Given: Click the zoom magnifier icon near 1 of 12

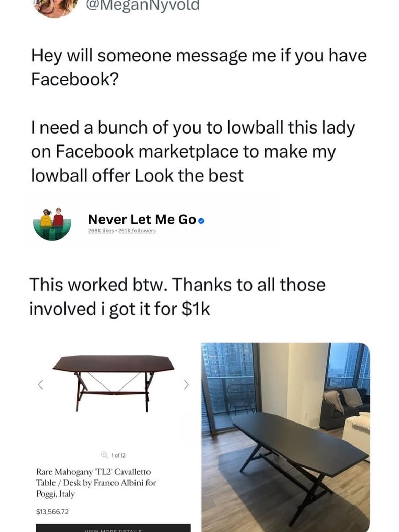Looking at the screenshot, I should click(x=104, y=455).
